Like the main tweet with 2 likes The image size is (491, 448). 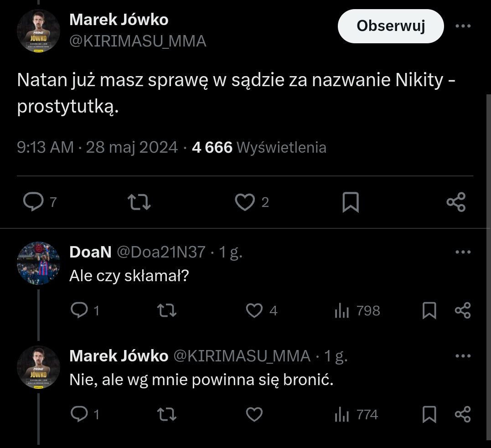[244, 202]
